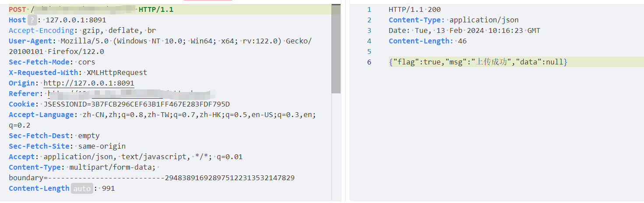Click the JSESSIONID cookie value

[137, 104]
